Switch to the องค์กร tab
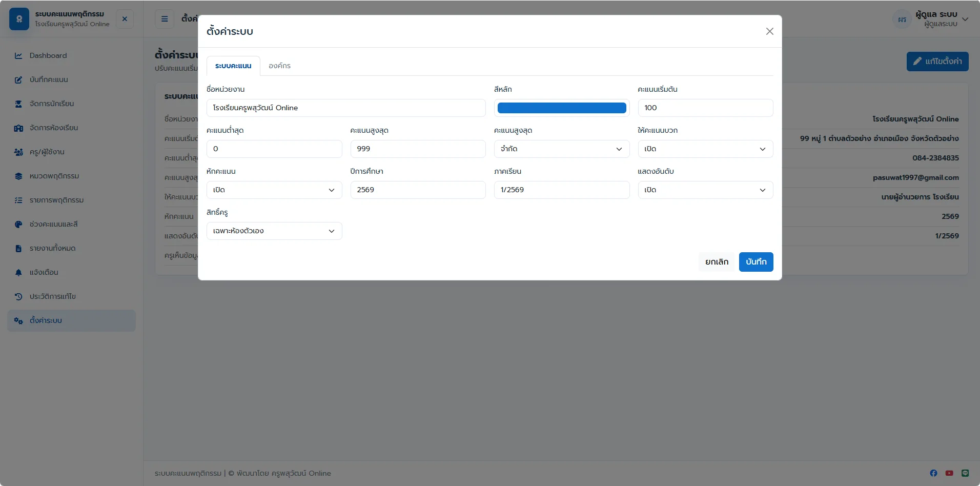The width and height of the screenshot is (980, 486). (x=279, y=66)
